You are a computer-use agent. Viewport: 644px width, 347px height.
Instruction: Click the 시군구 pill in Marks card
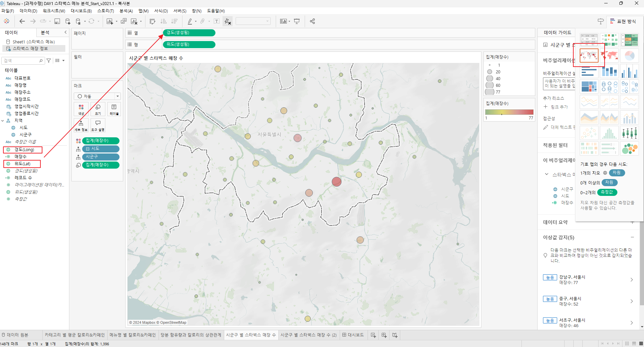101,157
